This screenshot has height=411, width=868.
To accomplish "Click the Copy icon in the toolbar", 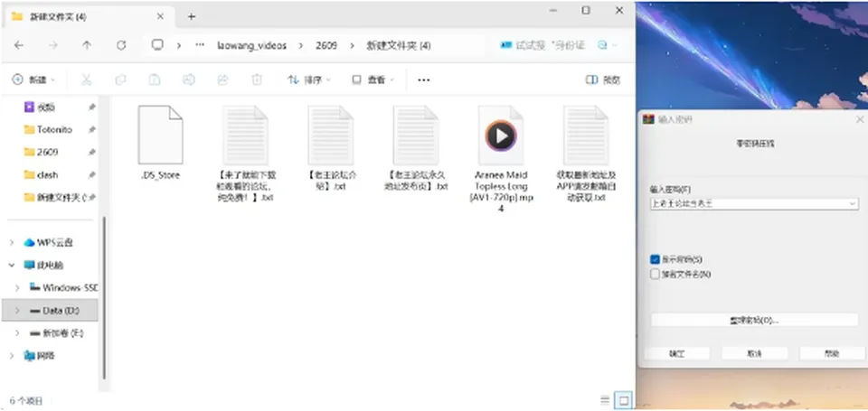I will coord(120,79).
